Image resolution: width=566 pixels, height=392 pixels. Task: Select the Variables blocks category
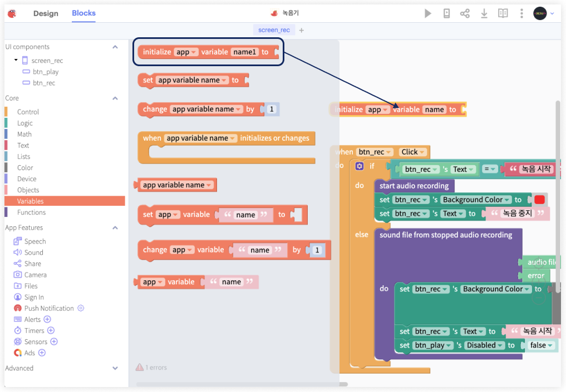tap(65, 201)
